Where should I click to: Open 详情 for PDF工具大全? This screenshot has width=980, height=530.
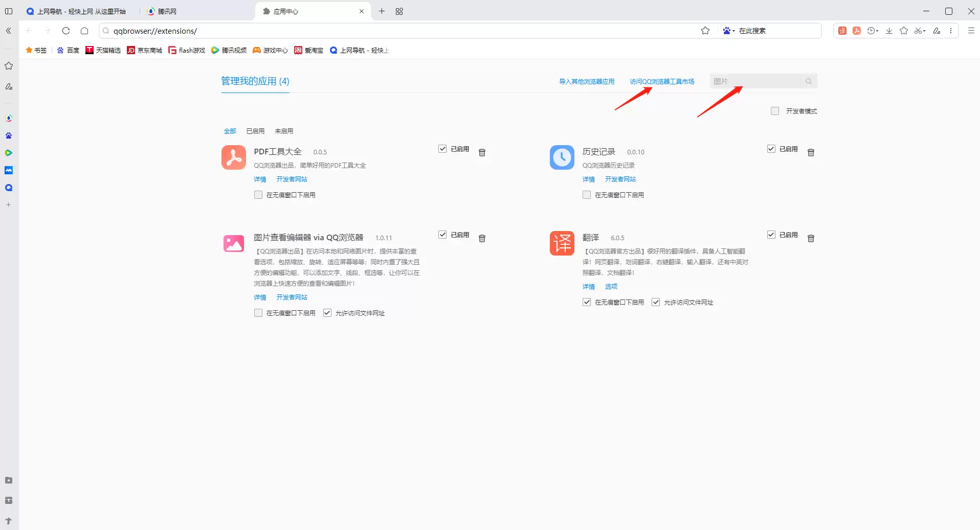(260, 179)
